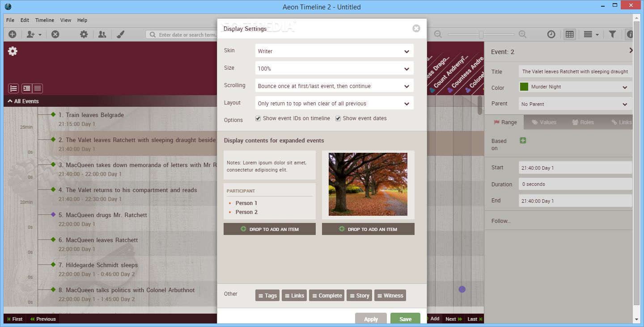This screenshot has width=644, height=327.
Task: Jump to First event button
Action: (15, 319)
